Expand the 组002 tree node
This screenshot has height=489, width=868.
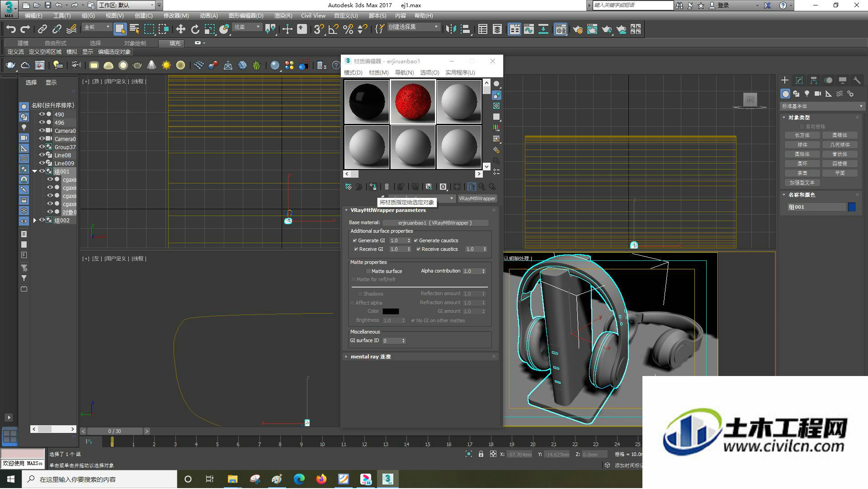[x=34, y=220]
